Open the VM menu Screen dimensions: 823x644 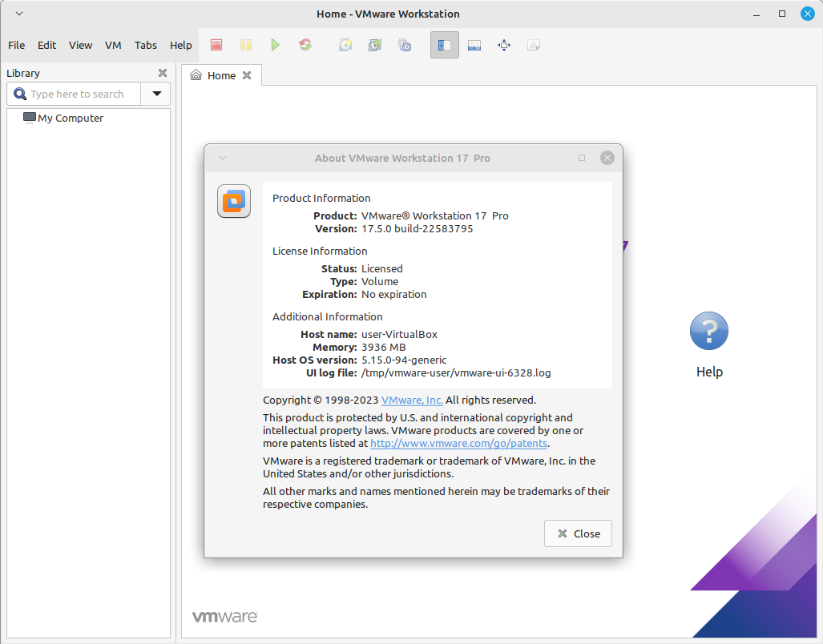pos(113,45)
